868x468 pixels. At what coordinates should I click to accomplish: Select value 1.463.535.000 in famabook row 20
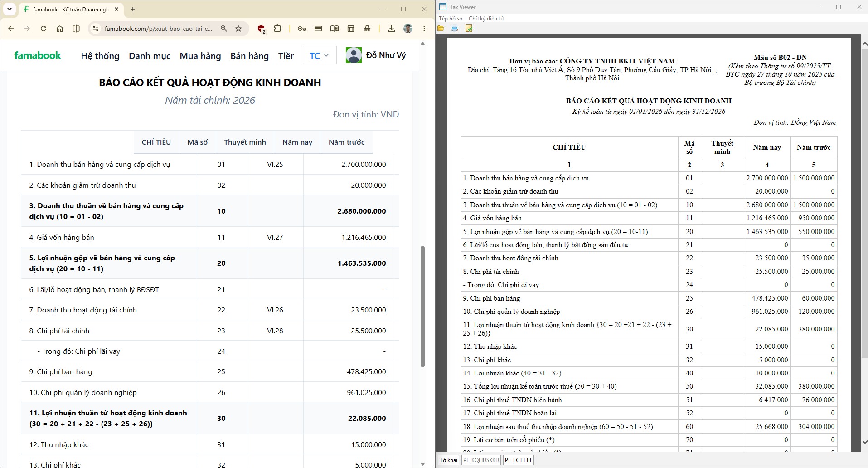point(362,263)
